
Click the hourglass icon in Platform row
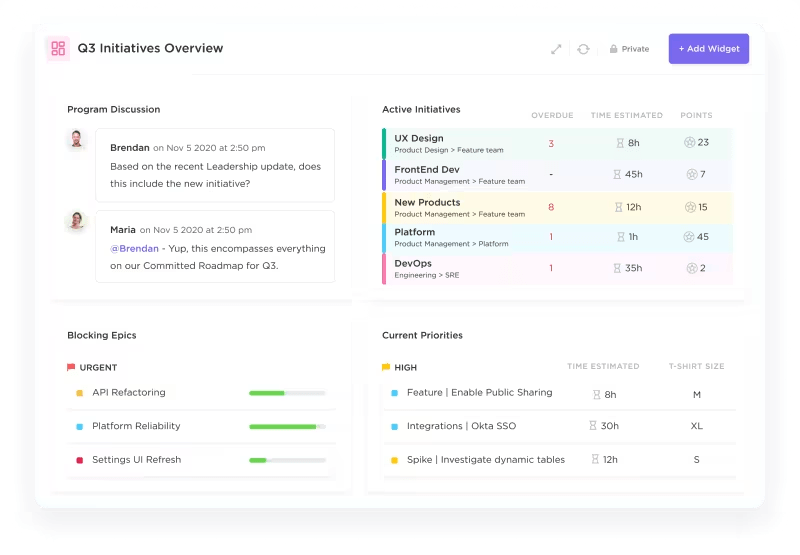621,237
